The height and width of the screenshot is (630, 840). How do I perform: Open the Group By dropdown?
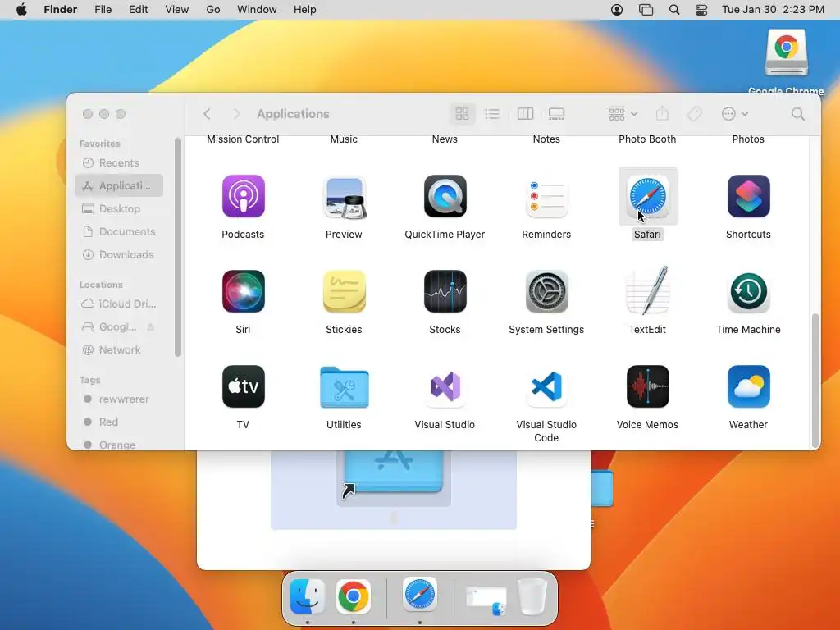tap(623, 113)
